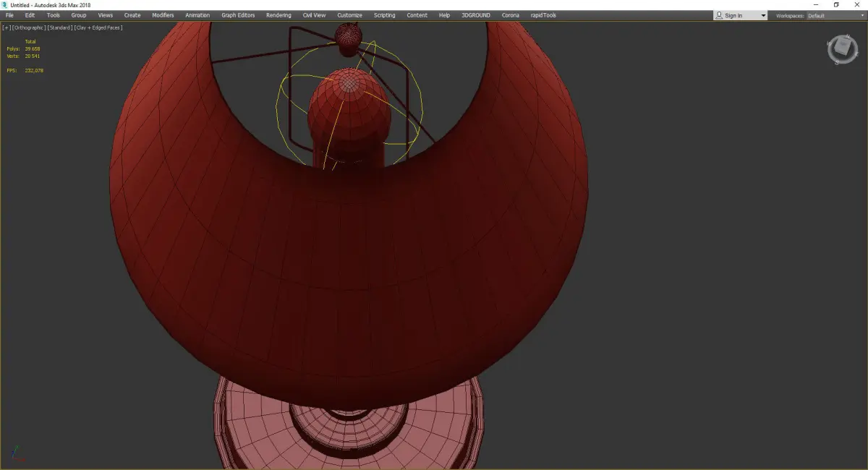Open the Modifiers menu
The height and width of the screenshot is (470, 868).
pos(163,15)
